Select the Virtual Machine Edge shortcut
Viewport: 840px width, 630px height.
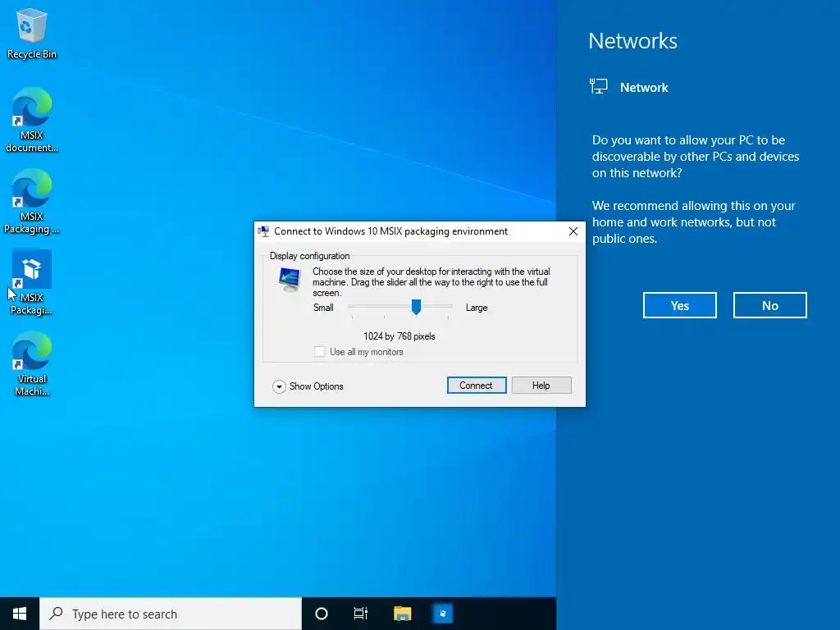32,363
